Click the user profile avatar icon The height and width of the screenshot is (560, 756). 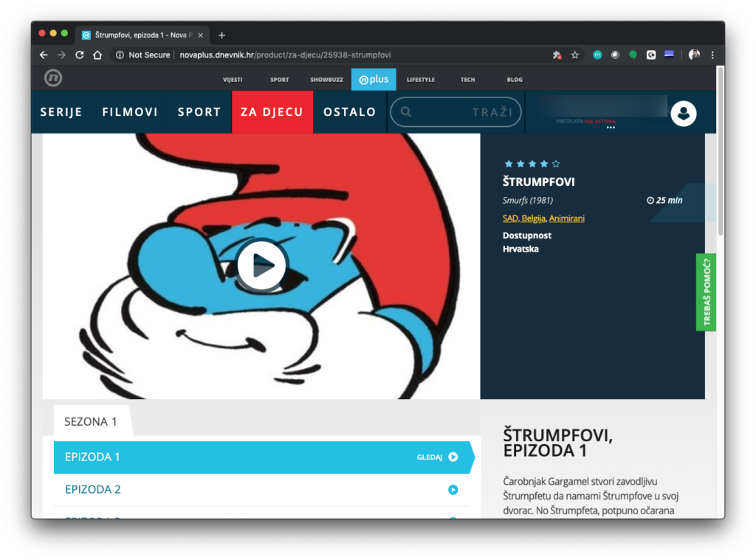[x=683, y=113]
